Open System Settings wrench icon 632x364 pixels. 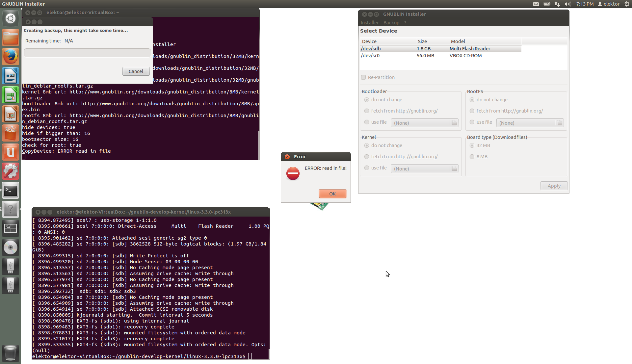(x=11, y=171)
